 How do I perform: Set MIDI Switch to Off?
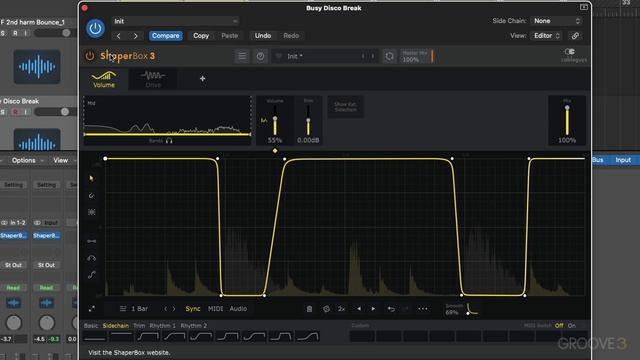point(559,326)
